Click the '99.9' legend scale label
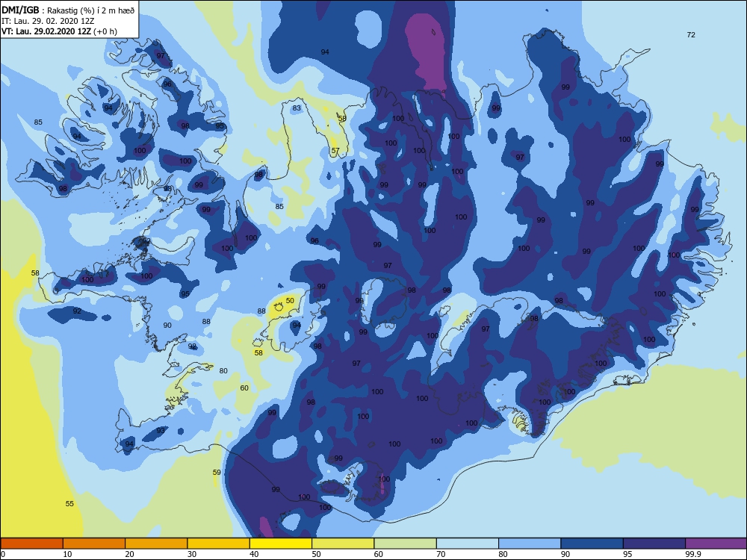The height and width of the screenshot is (560, 747). pyautogui.click(x=692, y=554)
